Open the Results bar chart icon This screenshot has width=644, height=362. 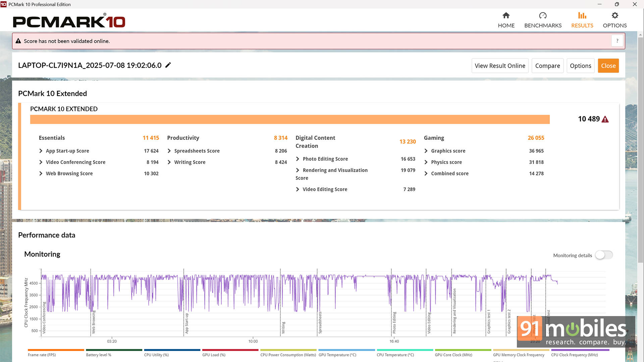coord(582,15)
